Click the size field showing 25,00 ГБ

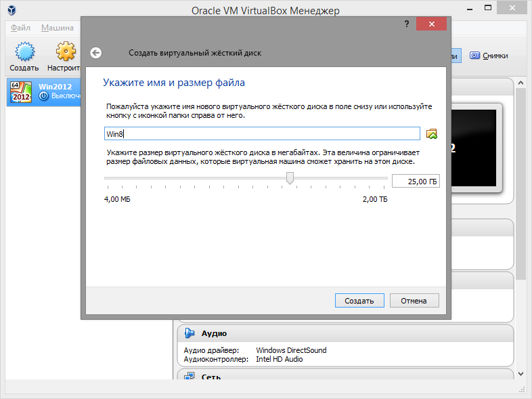click(x=416, y=182)
